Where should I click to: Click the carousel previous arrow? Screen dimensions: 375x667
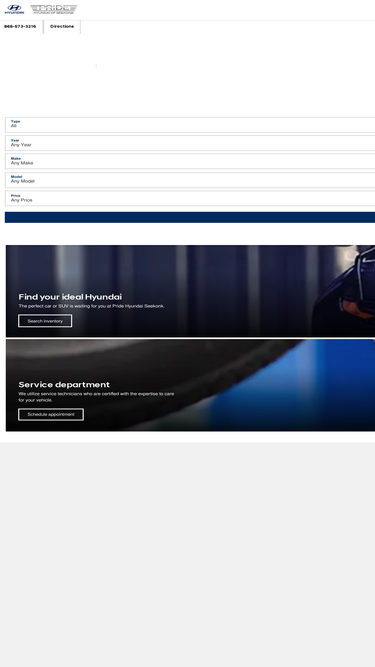[96, 65]
